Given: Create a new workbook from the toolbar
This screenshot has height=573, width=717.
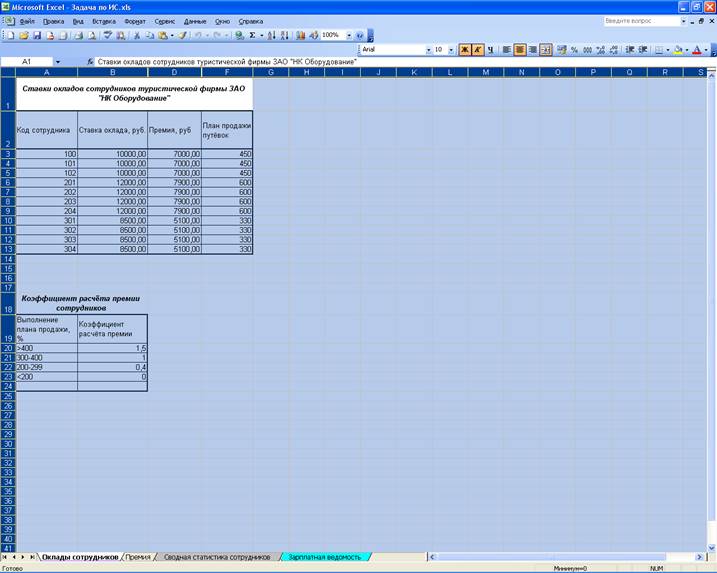Looking at the screenshot, I should [11, 35].
